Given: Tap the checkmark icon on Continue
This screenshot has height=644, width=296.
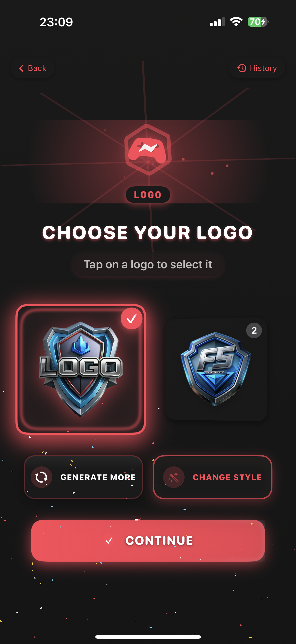Looking at the screenshot, I should pos(109,540).
